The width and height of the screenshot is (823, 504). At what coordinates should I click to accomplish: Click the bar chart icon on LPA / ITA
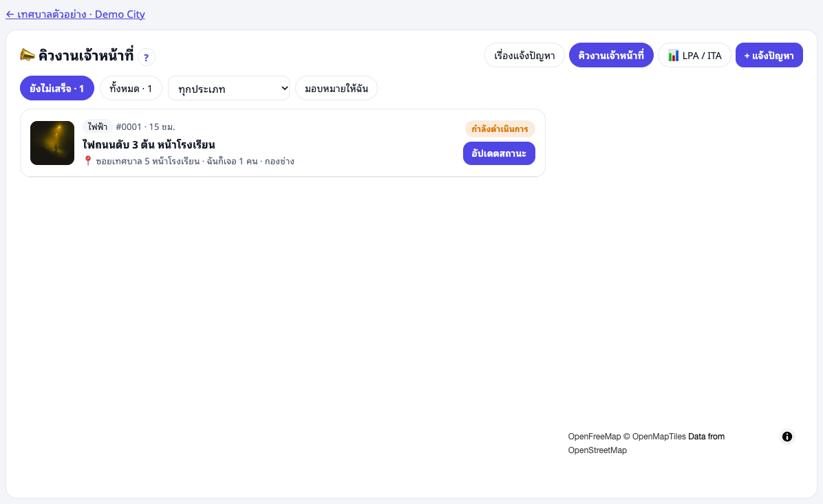[x=674, y=56]
